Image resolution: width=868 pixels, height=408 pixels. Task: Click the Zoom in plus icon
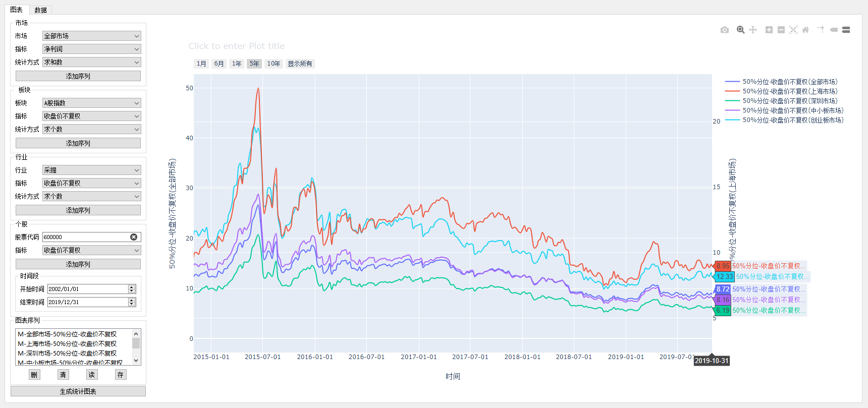click(x=769, y=30)
